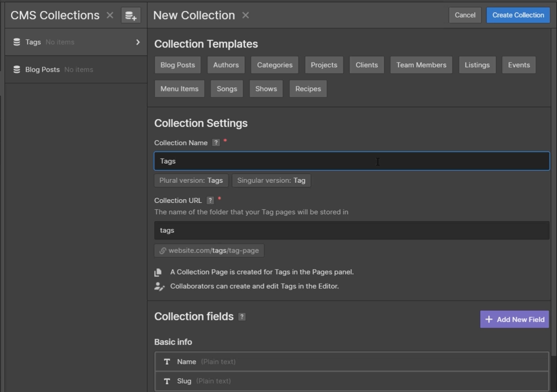Click the link icon before website.com/tags/tag-page
Image resolution: width=557 pixels, height=392 pixels.
[x=163, y=250]
